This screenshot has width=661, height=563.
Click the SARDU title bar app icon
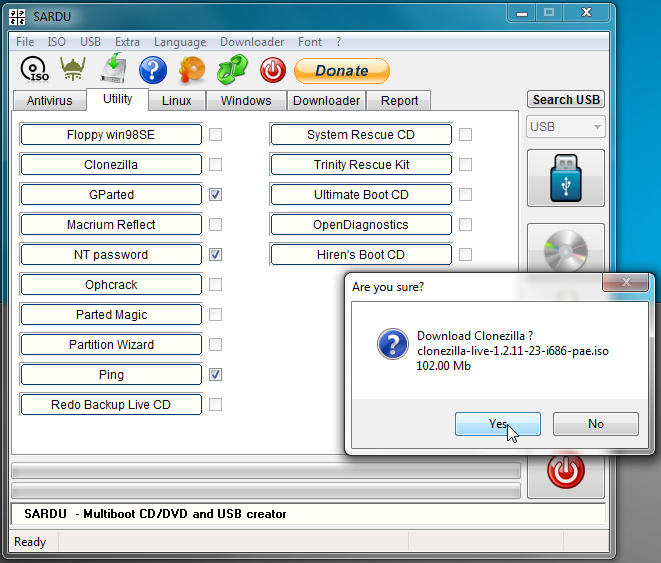pyautogui.click(x=17, y=16)
